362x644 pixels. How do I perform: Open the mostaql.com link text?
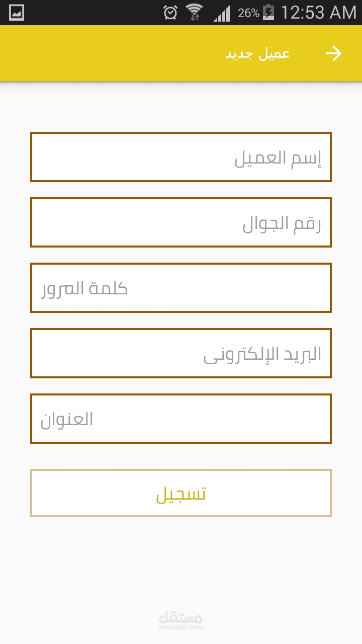180,627
